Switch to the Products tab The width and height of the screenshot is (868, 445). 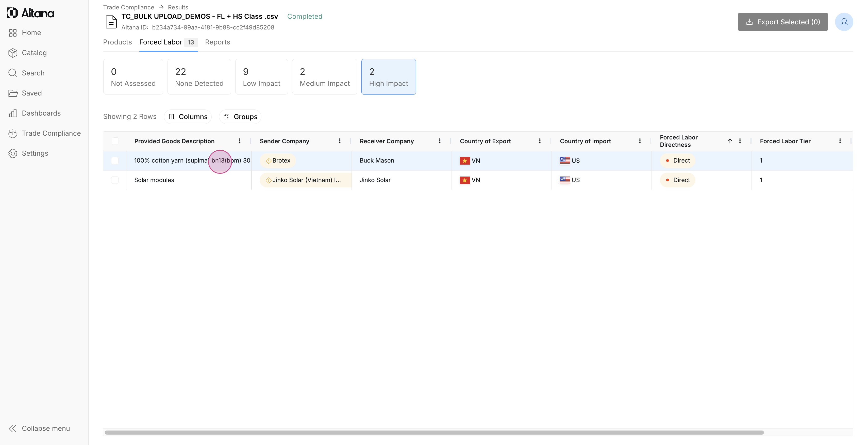[x=117, y=42]
